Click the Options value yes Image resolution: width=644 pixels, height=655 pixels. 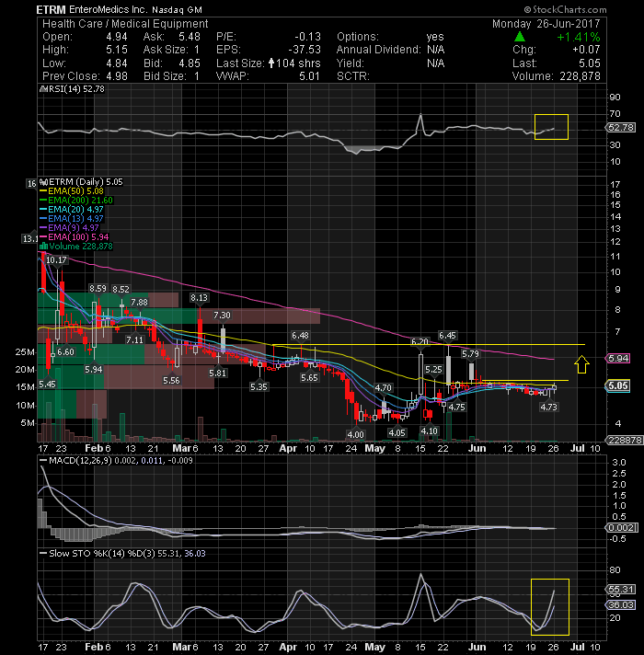click(x=435, y=37)
